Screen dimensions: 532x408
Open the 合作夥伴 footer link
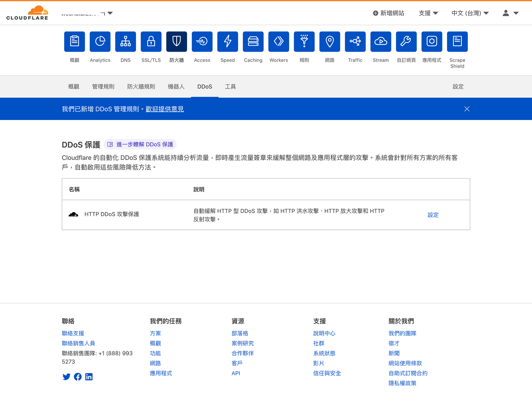click(x=242, y=353)
